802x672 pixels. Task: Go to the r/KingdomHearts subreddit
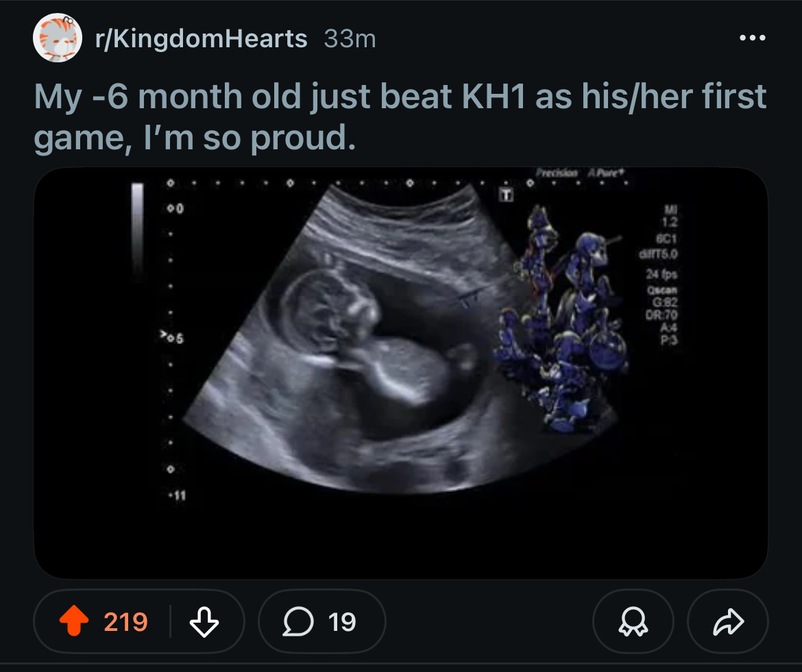202,39
